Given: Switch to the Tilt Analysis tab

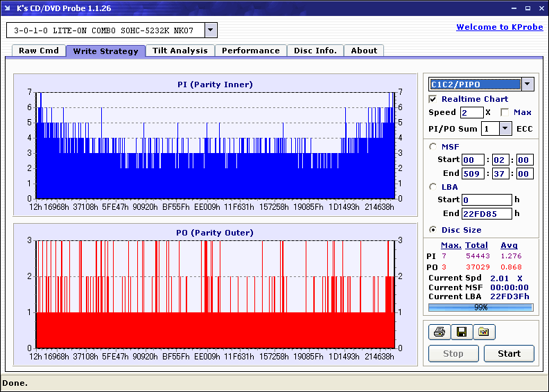Looking at the screenshot, I should coord(180,51).
